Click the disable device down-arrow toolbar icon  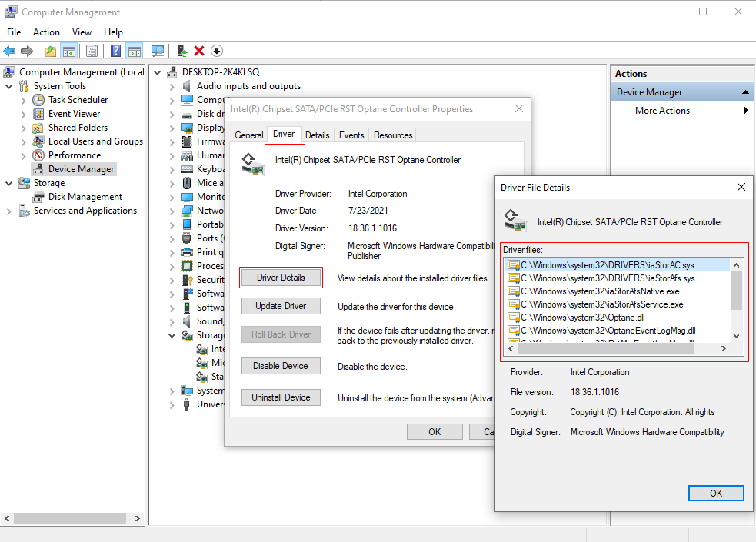tap(216, 51)
